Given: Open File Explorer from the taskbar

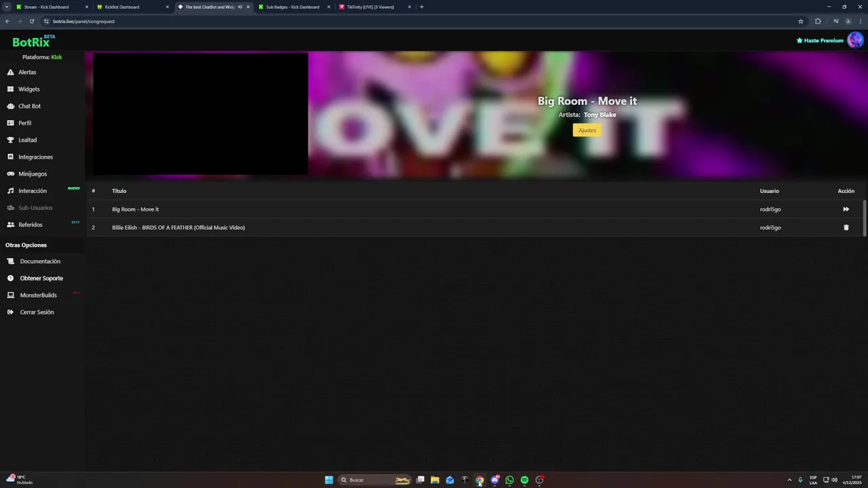Looking at the screenshot, I should point(435,480).
